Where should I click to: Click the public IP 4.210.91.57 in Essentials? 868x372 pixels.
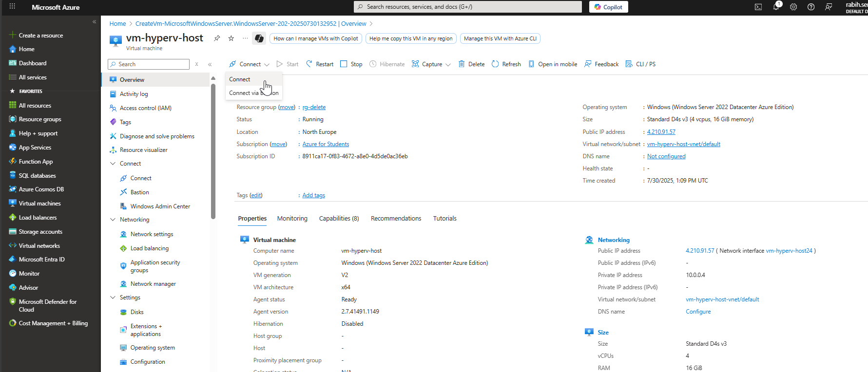(661, 132)
